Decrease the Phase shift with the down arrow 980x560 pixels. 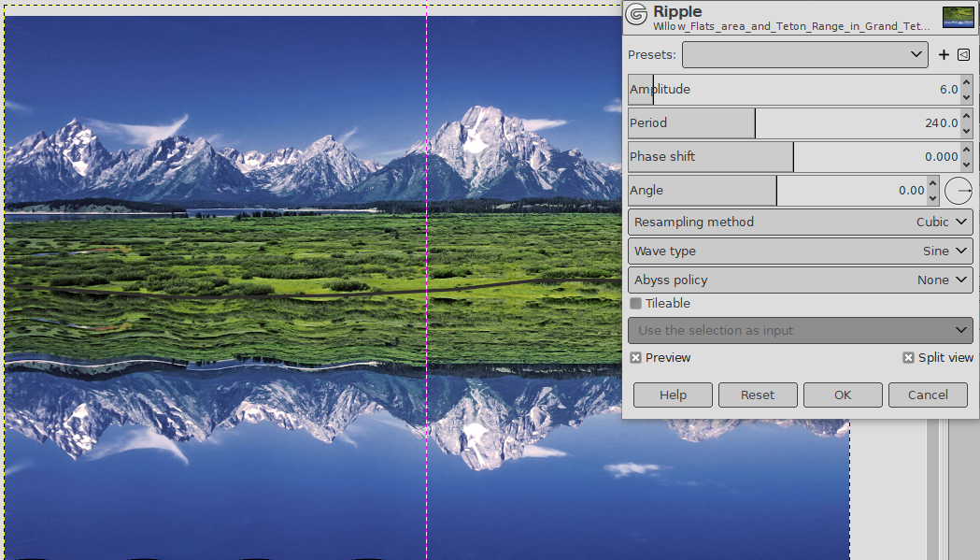[x=967, y=165]
